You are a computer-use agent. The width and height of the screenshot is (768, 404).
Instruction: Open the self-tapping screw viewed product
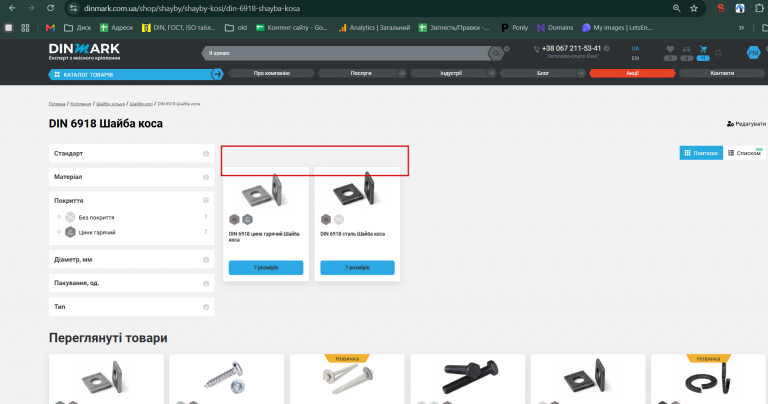pos(226,379)
